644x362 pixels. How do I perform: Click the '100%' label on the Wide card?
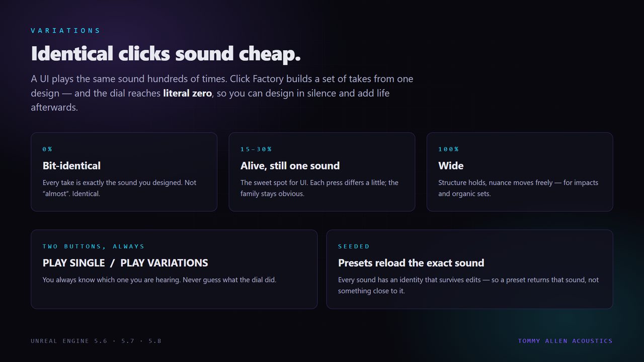point(449,149)
